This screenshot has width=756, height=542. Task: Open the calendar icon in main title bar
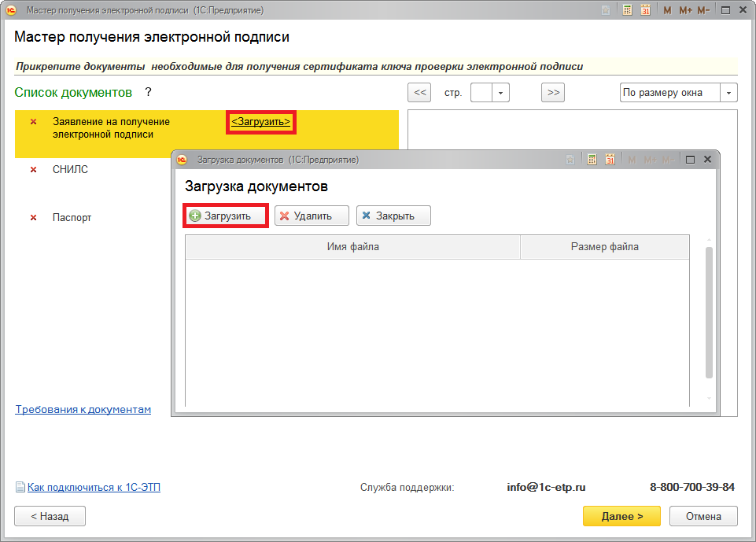(646, 10)
